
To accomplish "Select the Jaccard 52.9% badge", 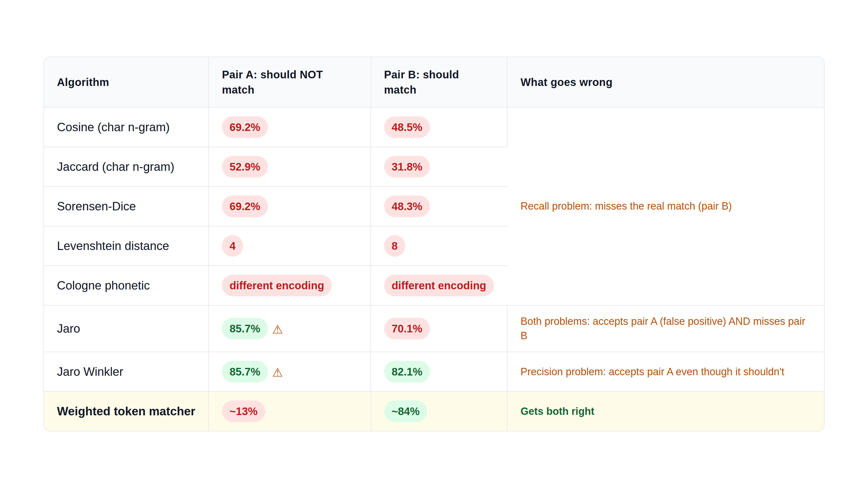I will tap(245, 167).
